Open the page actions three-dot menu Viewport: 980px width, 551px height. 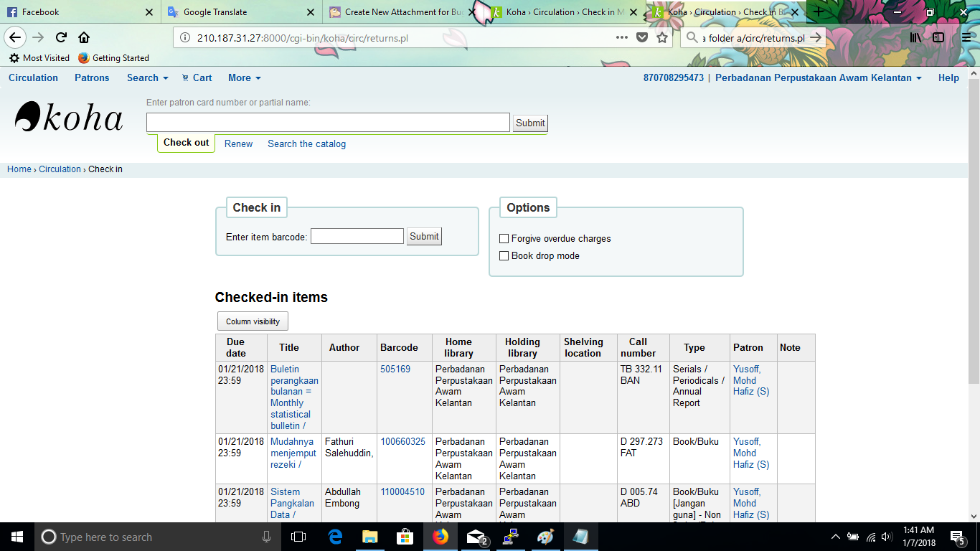[x=622, y=37]
